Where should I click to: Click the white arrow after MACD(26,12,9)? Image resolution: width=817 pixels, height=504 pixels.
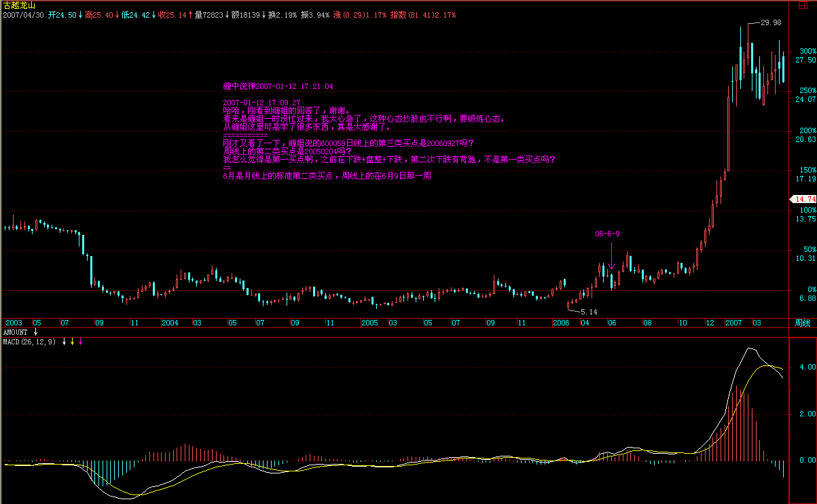point(65,341)
